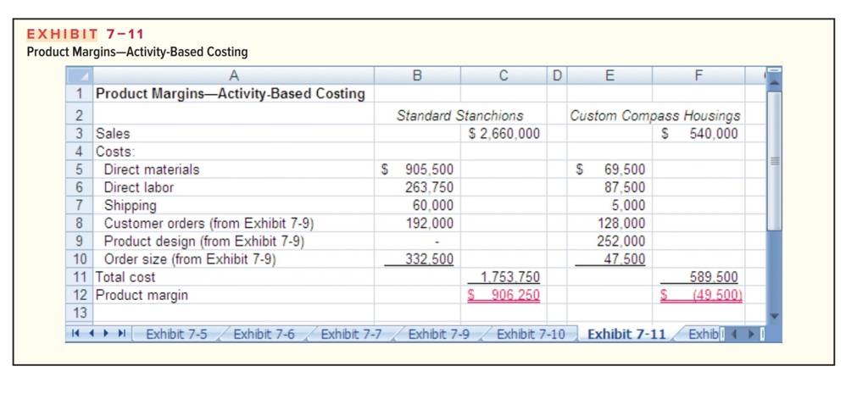Select 'Customer orders (from Exhibit 7-9)' cell
The height and width of the screenshot is (394, 868).
(233, 223)
